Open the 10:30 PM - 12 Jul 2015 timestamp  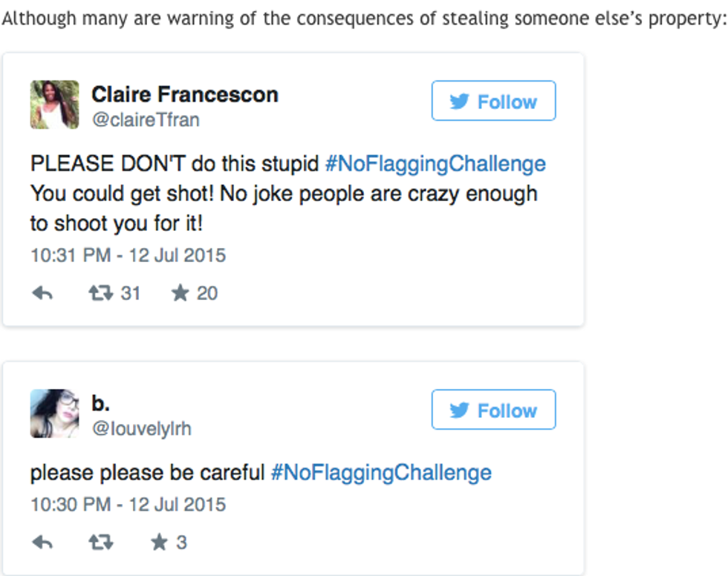[x=128, y=505]
